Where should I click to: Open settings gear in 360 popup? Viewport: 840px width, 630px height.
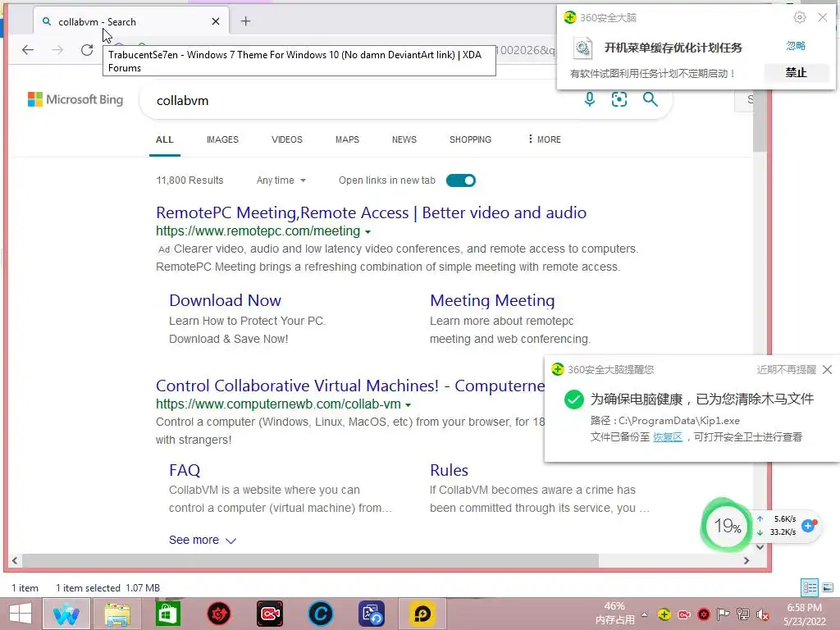(x=799, y=18)
